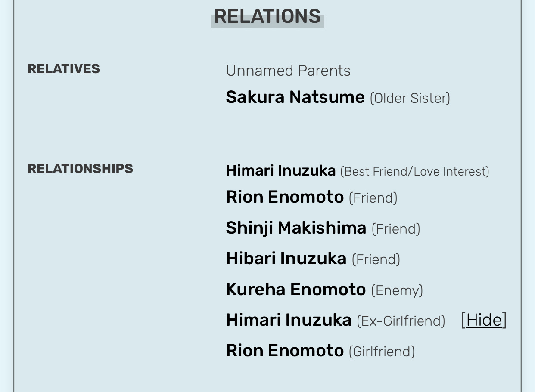
Task: Click the Girlfriend descriptor beside Rion Enomoto
Action: click(382, 352)
